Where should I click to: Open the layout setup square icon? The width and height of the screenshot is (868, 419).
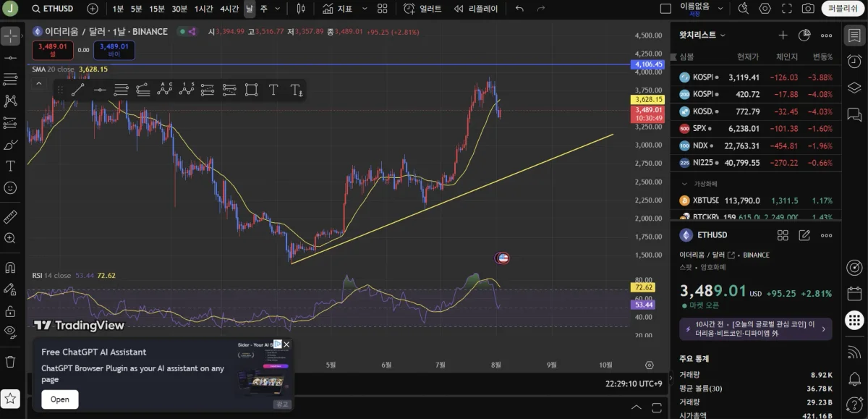click(x=666, y=9)
